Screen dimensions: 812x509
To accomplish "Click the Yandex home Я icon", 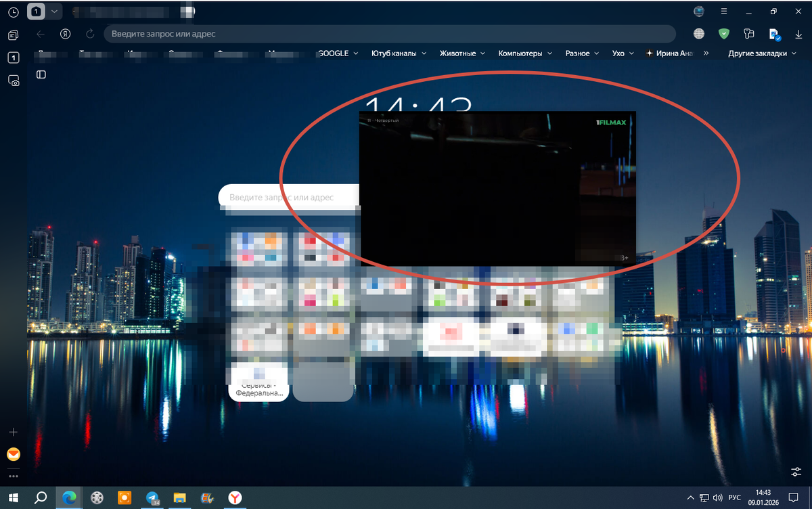I will [x=66, y=34].
